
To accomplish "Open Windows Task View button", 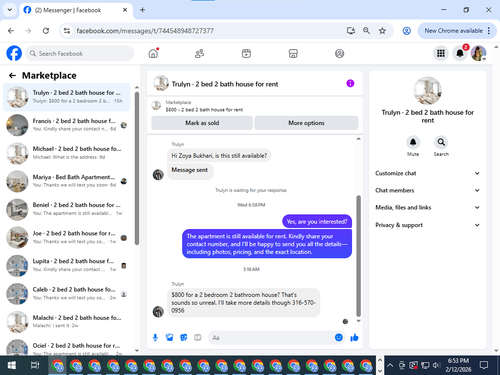I will click(x=35, y=365).
